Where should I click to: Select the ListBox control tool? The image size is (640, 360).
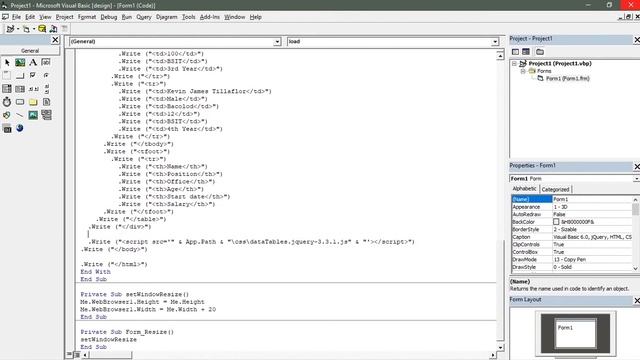pyautogui.click(x=20, y=89)
